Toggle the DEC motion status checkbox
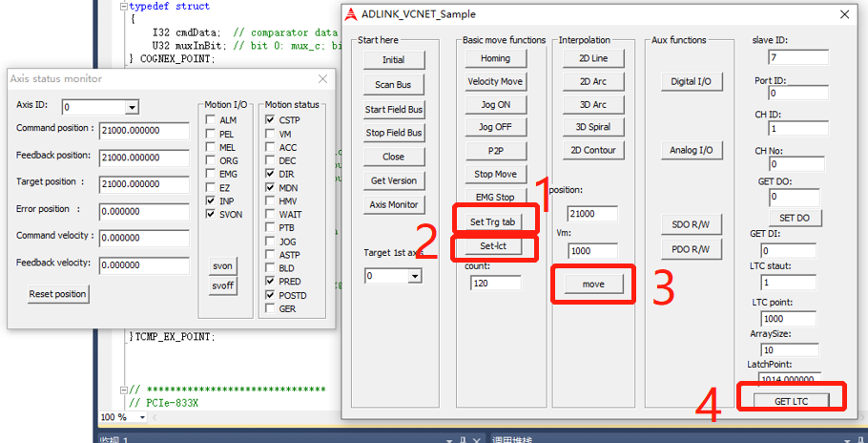Screen dimensions: 868x443 click(270, 160)
